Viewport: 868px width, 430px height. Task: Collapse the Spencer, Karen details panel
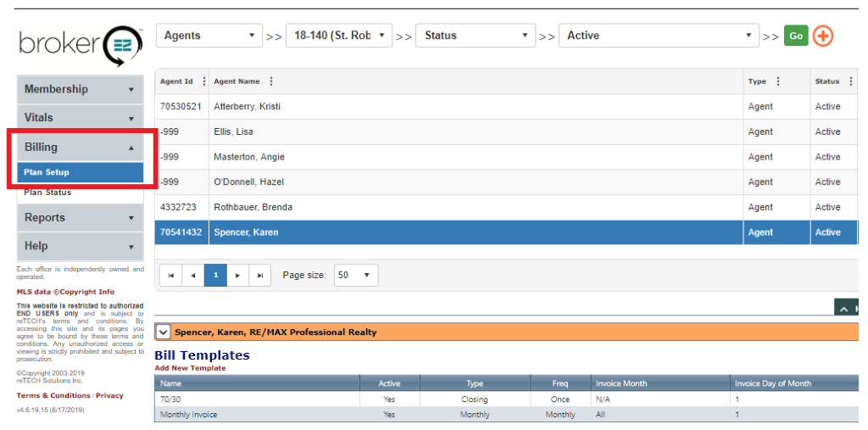point(164,332)
